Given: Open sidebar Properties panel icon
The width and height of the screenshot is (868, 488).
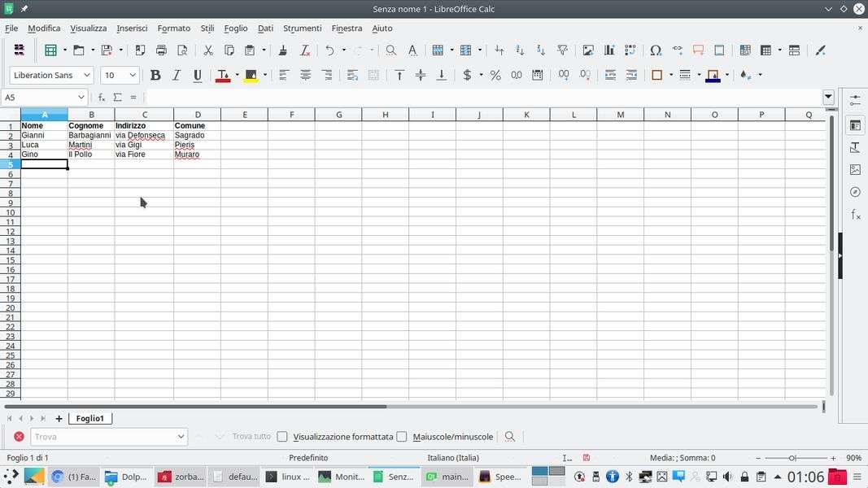Looking at the screenshot, I should pyautogui.click(x=855, y=125).
